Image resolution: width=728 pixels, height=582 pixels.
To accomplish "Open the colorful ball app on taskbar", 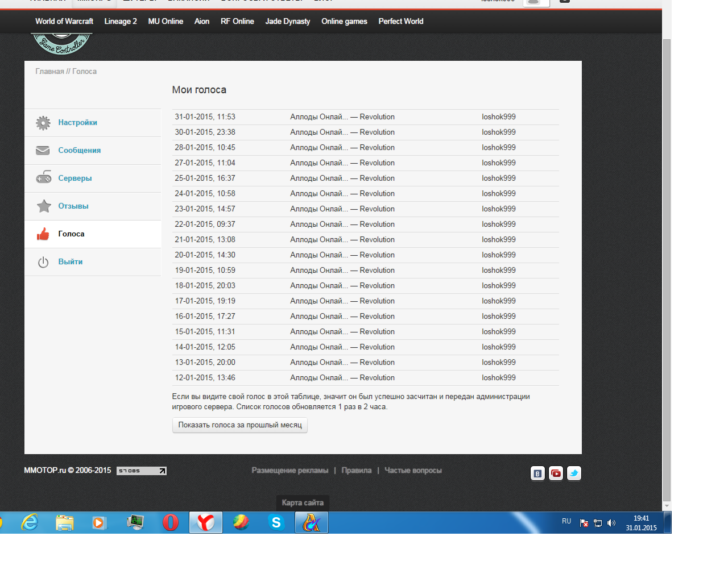I will 241,522.
